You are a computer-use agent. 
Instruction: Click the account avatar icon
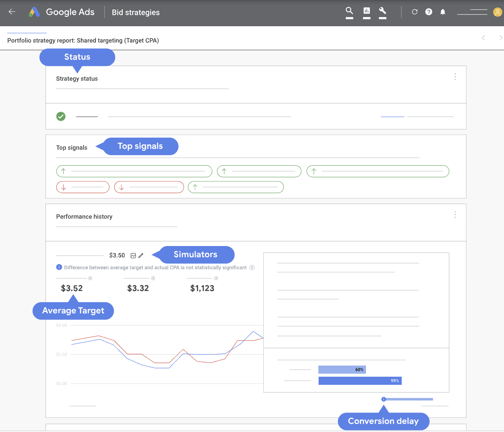click(x=497, y=12)
